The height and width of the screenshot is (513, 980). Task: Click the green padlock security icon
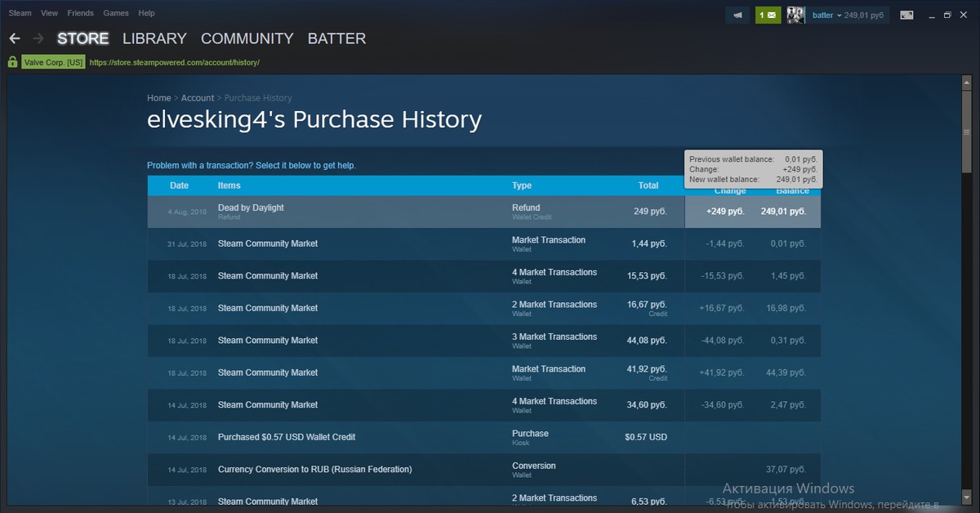click(x=12, y=62)
